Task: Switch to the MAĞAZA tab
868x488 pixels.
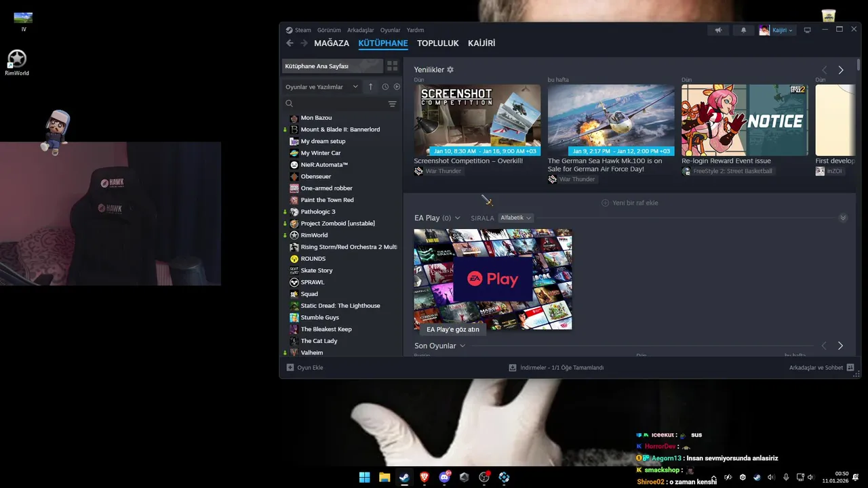Action: pyautogui.click(x=332, y=43)
